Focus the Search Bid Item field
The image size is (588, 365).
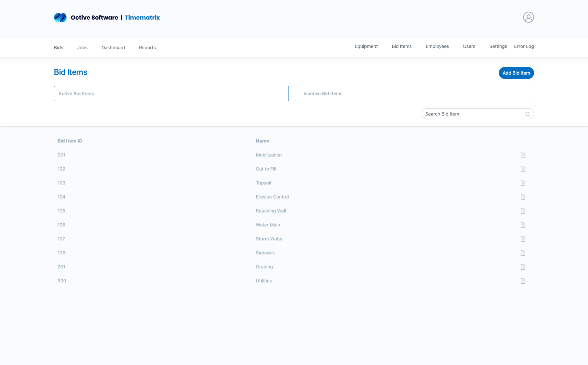coord(473,114)
